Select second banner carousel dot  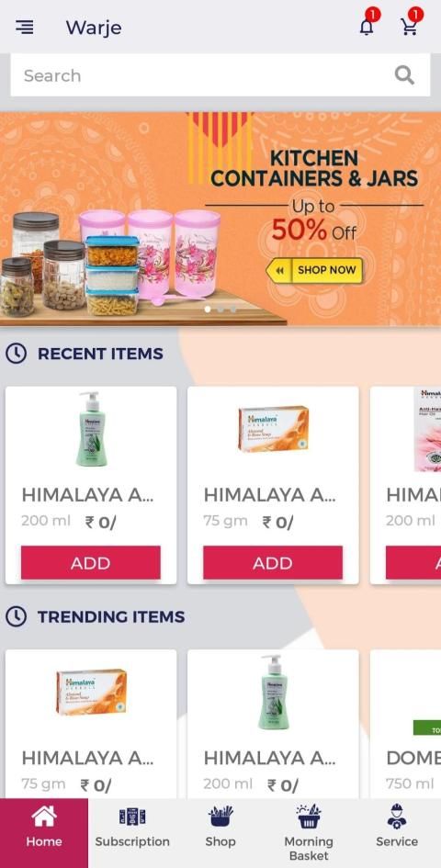pyautogui.click(x=220, y=310)
